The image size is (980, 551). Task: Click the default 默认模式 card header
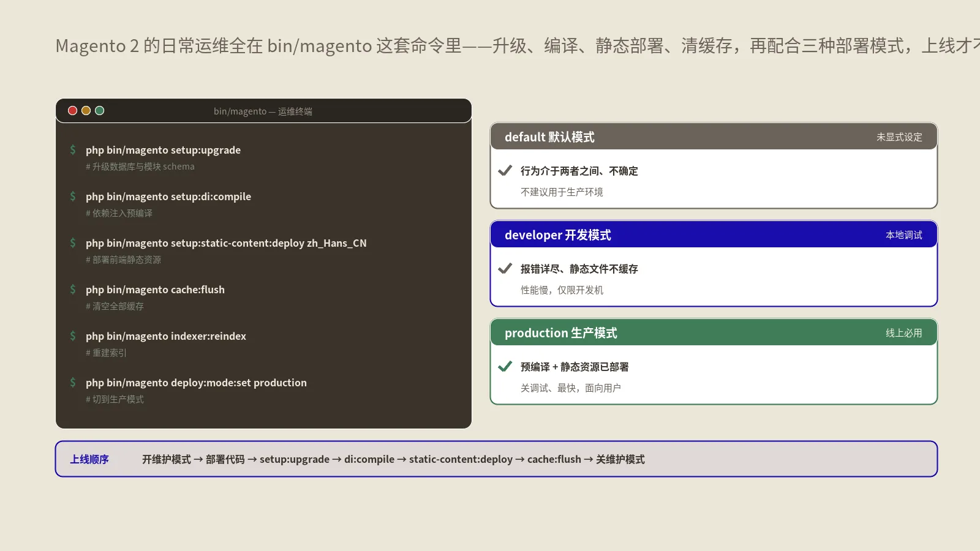tap(714, 137)
